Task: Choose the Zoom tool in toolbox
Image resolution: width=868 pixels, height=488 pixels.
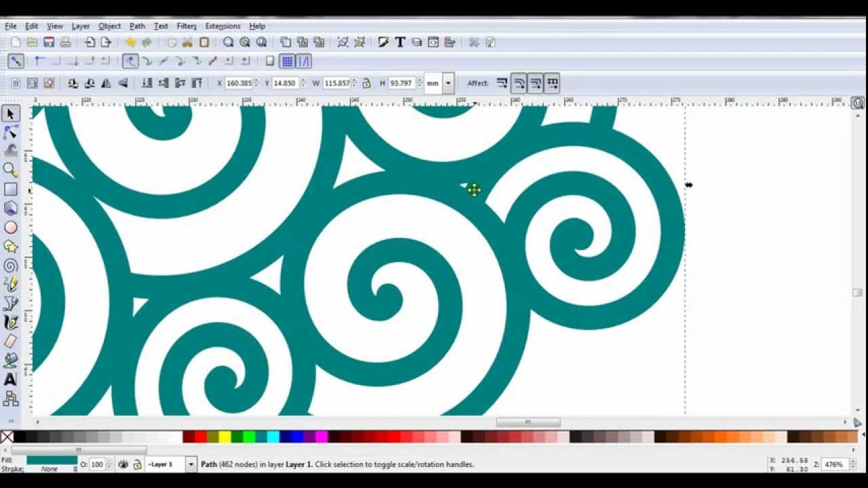Action: point(10,169)
